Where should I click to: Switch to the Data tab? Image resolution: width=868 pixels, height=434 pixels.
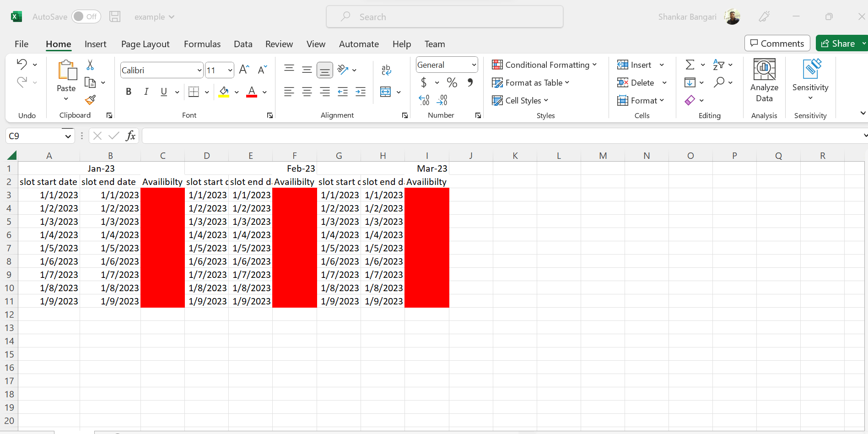point(243,44)
